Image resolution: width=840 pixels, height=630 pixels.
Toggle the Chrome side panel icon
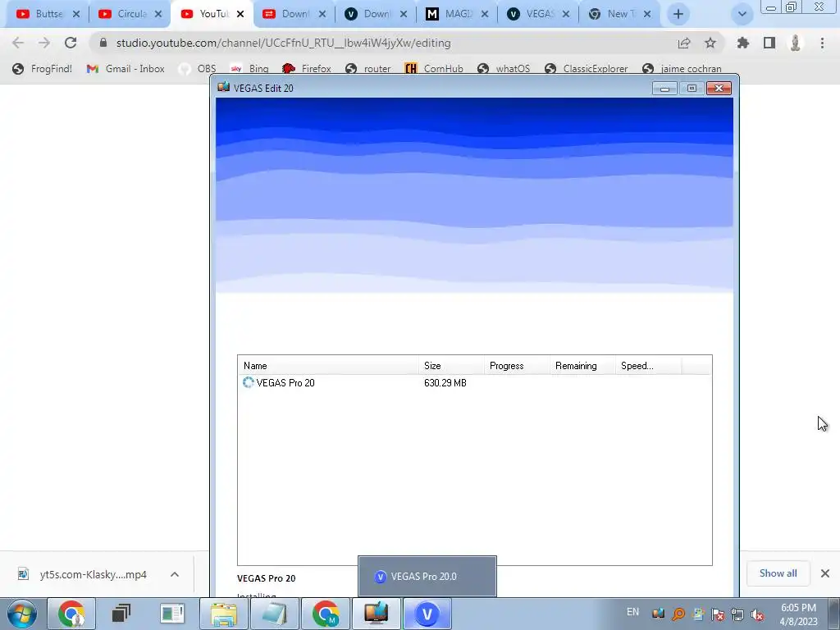pyautogui.click(x=769, y=43)
